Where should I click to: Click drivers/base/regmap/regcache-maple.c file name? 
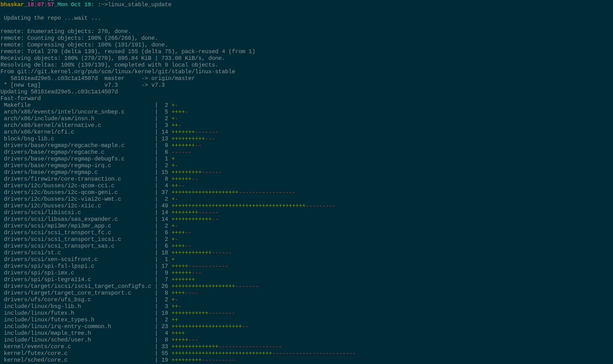(64, 145)
